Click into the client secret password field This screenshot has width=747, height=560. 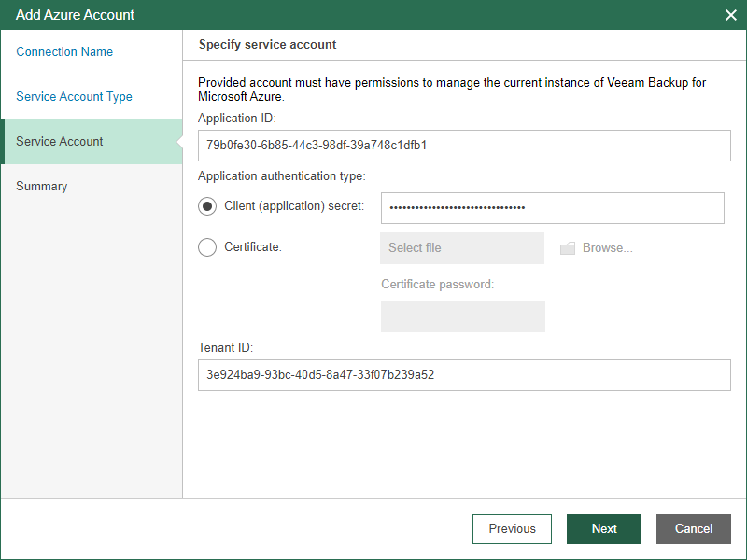tap(552, 208)
